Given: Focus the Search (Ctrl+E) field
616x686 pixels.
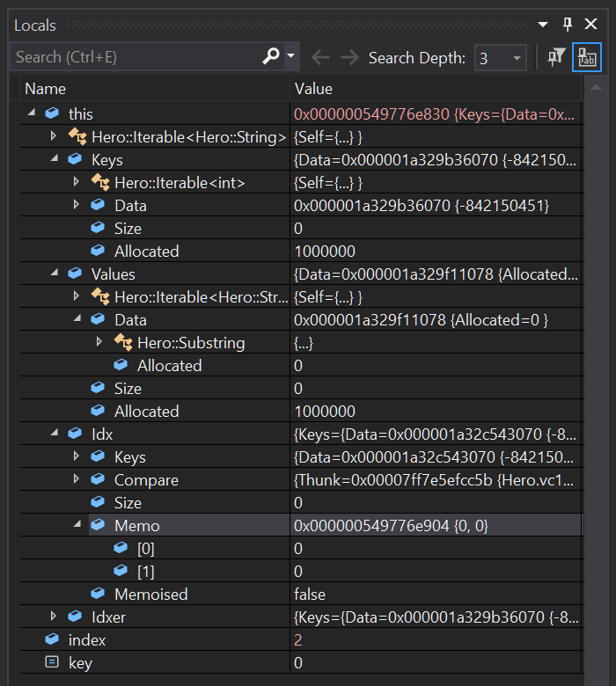Looking at the screenshot, I should [x=136, y=57].
